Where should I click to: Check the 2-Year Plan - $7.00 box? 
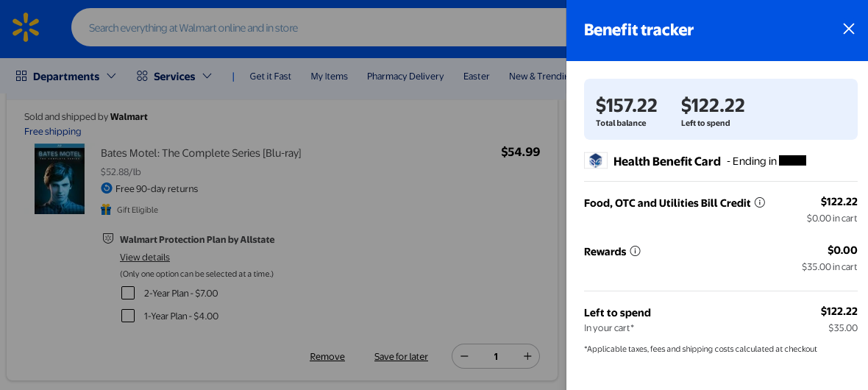(128, 293)
